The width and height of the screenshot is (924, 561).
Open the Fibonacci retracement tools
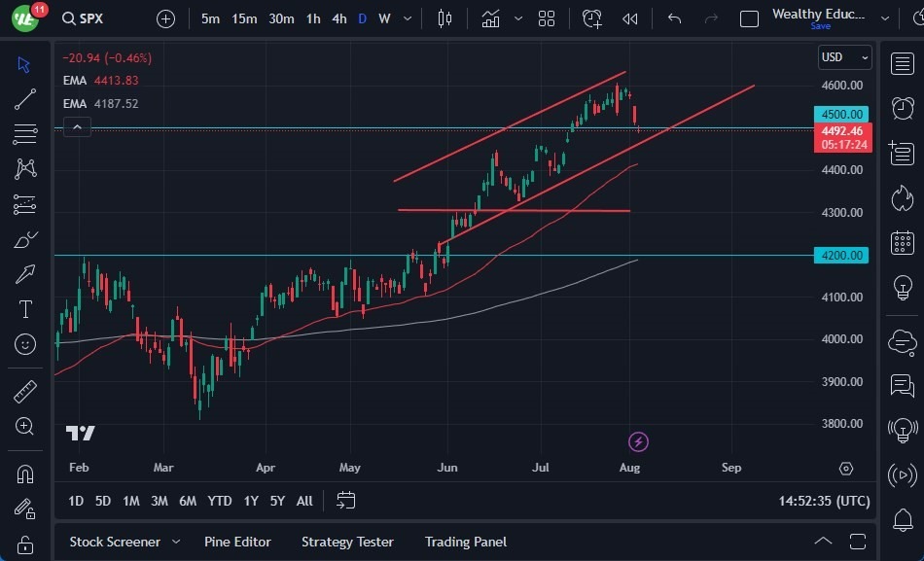coord(24,134)
